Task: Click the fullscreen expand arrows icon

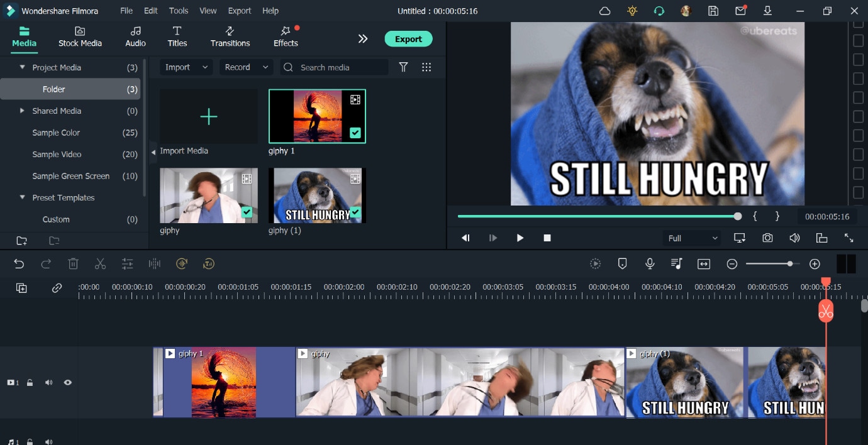Action: point(849,238)
